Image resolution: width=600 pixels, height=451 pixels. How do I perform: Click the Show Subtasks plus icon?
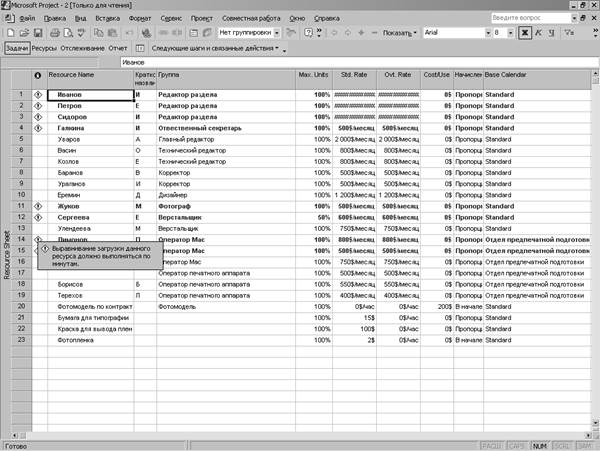click(x=361, y=33)
